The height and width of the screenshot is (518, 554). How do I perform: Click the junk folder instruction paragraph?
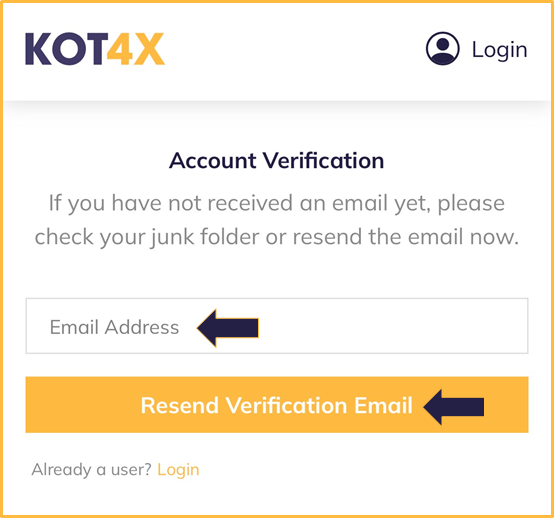coord(277,220)
